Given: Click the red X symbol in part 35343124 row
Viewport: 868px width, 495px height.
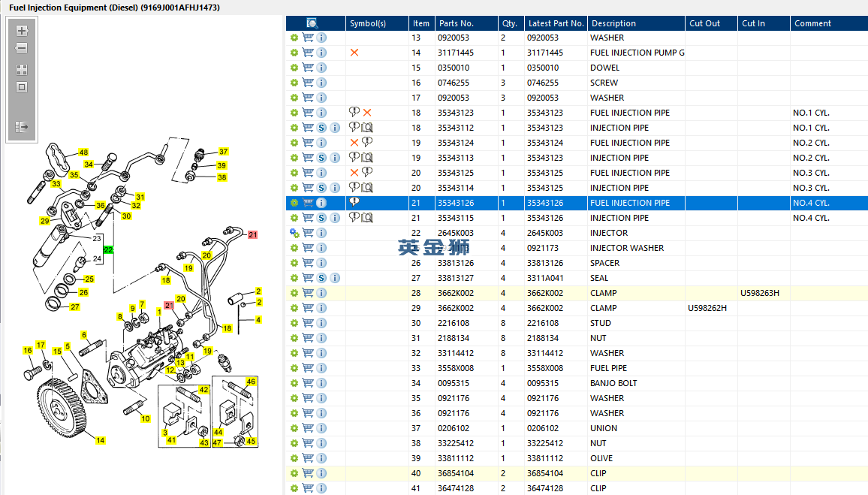Looking at the screenshot, I should click(x=354, y=142).
